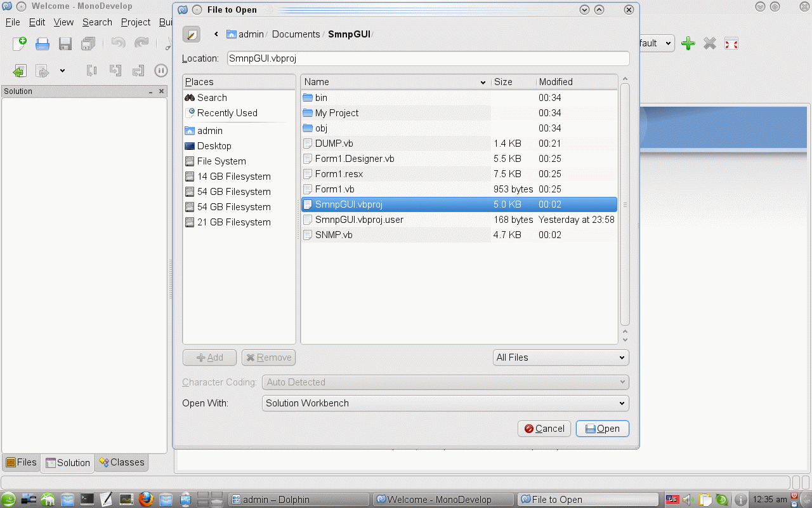This screenshot has height=508, width=812.
Task: Open the terminal from the taskbar
Action: click(87, 499)
